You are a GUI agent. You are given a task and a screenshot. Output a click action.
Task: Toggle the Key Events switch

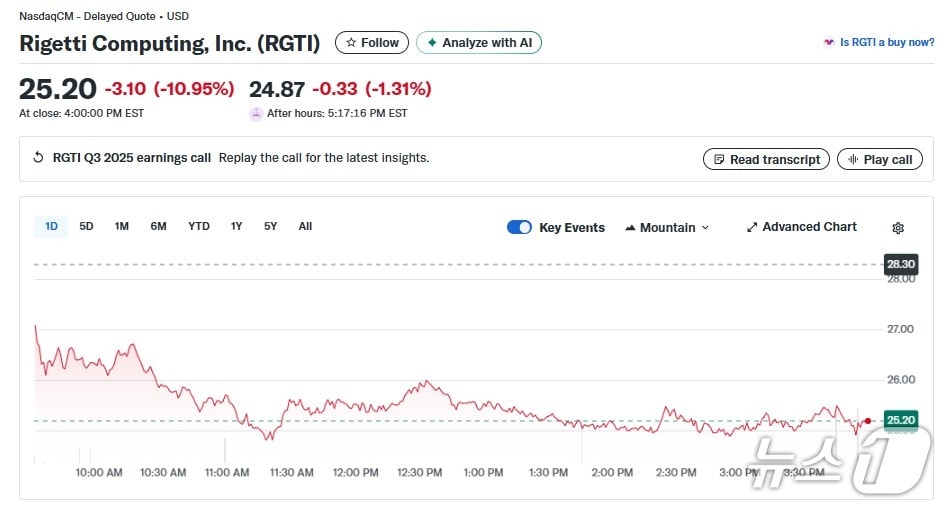point(519,227)
